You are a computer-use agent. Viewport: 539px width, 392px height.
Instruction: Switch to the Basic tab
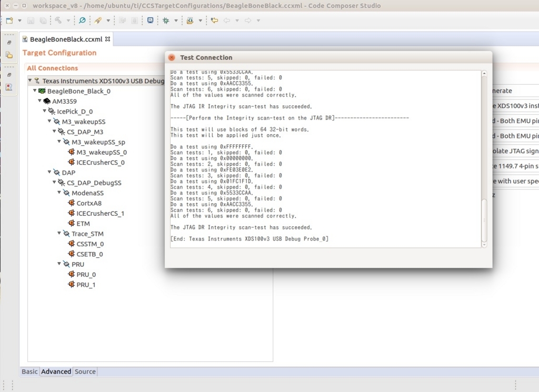[29, 371]
